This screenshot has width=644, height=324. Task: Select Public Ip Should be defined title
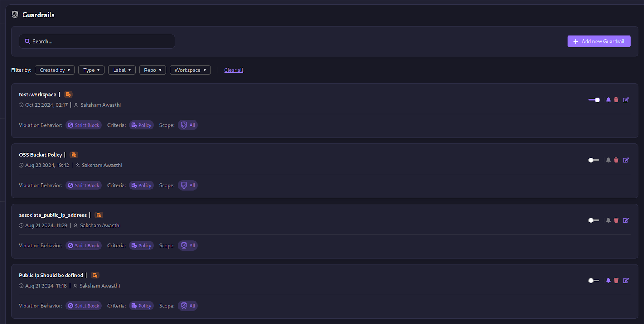click(x=51, y=275)
